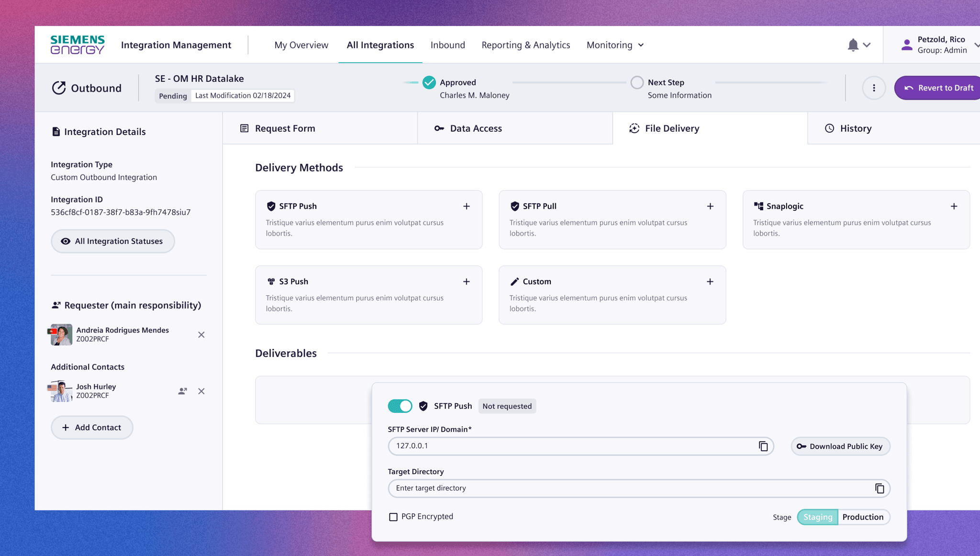Select Production stage option
980x556 pixels.
(863, 517)
